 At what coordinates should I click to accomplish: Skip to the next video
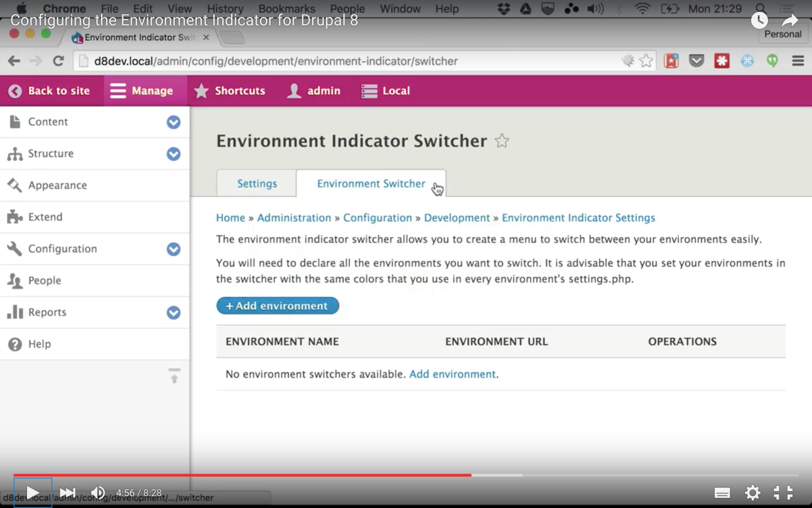point(68,493)
